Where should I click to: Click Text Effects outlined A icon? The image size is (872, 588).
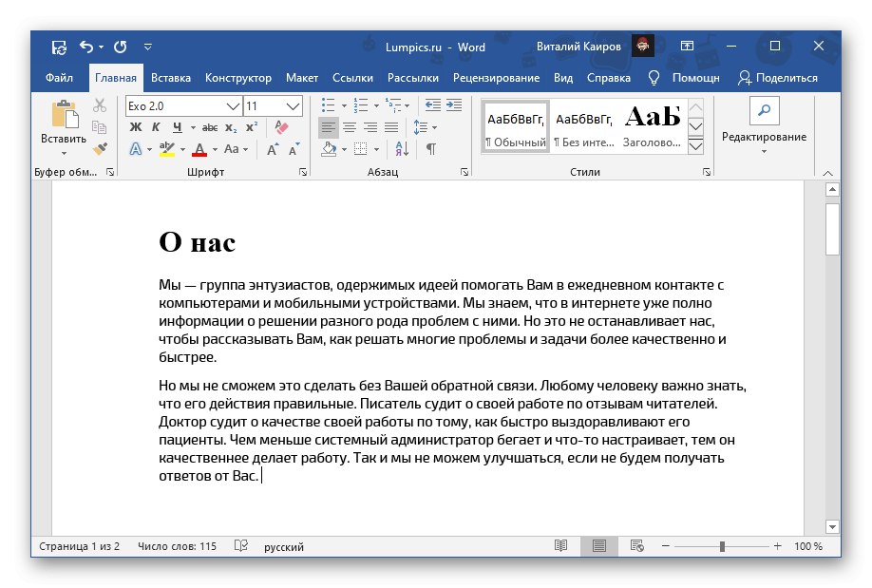(x=135, y=149)
